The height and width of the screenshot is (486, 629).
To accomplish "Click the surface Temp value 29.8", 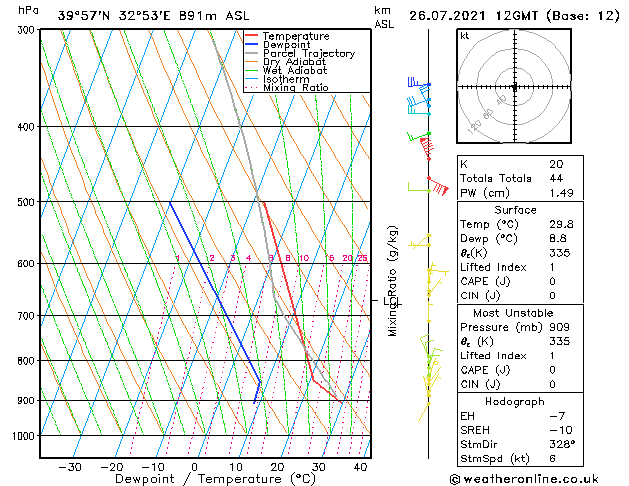I will click(562, 224).
